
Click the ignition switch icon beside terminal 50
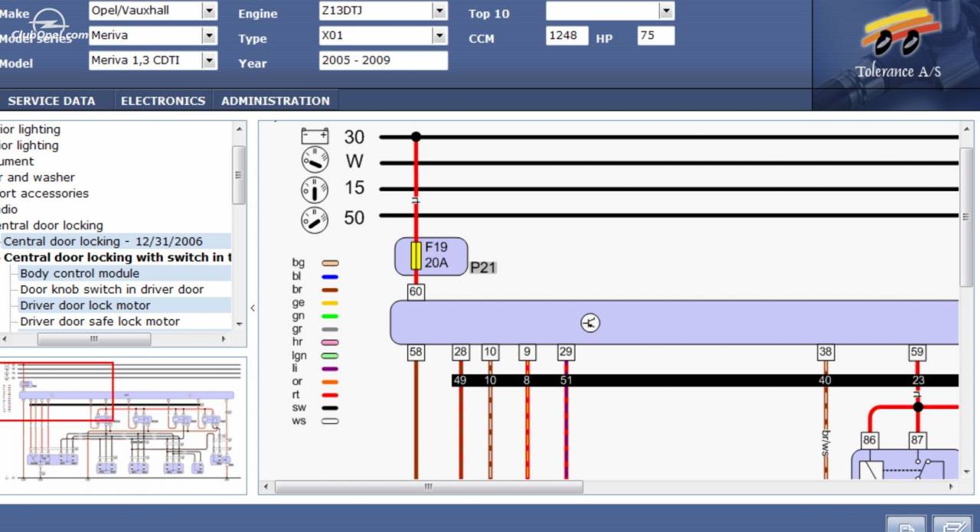click(x=315, y=220)
